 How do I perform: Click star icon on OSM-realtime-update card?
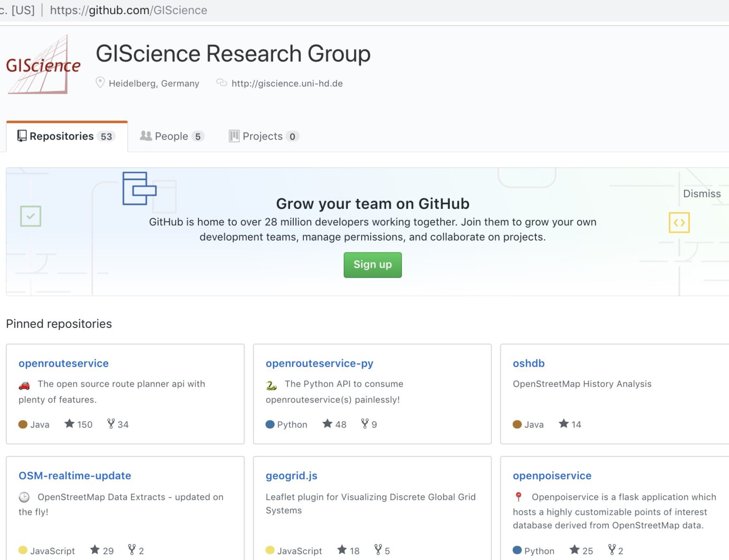(95, 550)
